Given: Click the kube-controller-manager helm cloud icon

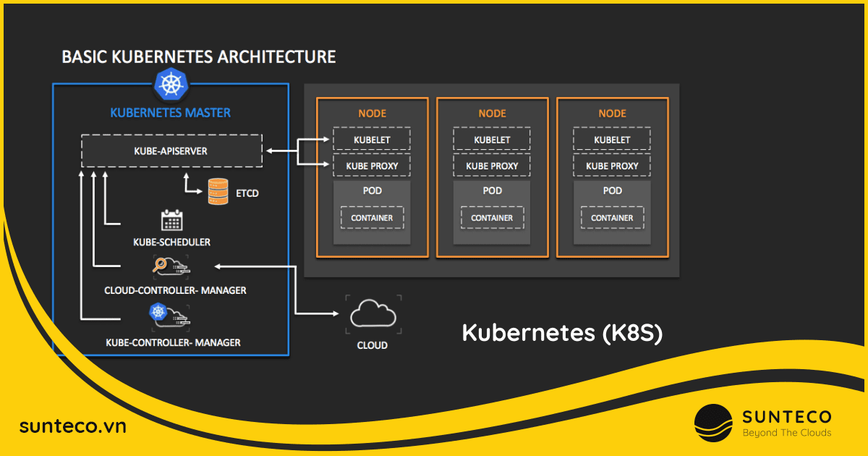Looking at the screenshot, I should (x=169, y=316).
